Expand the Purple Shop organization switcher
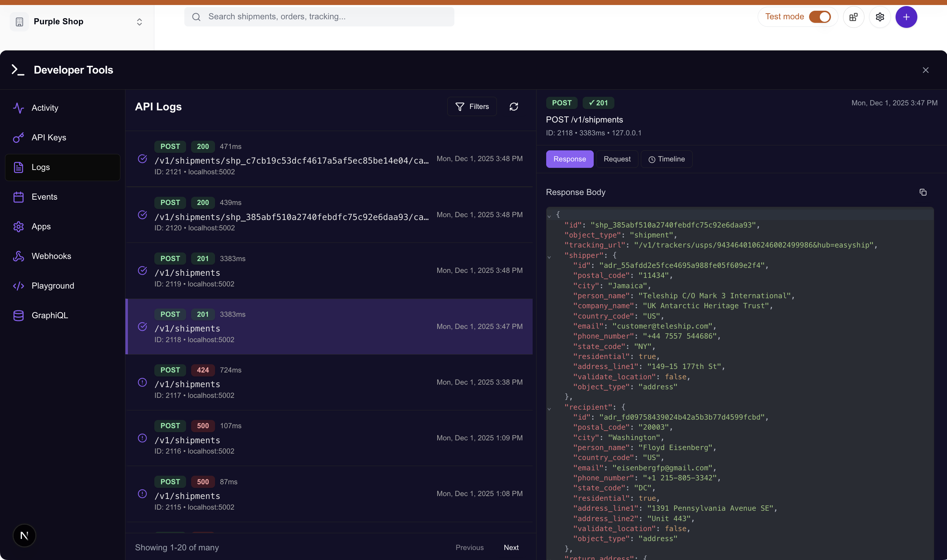This screenshot has height=560, width=947. pos(139,22)
